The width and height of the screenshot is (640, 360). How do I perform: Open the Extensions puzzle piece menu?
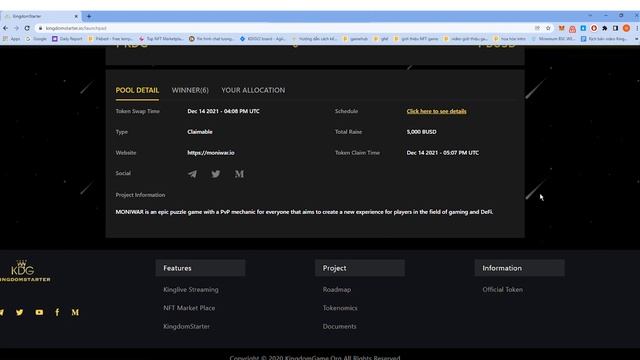(x=604, y=28)
